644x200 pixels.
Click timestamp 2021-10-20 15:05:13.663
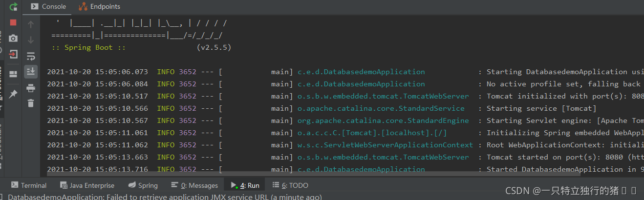[x=97, y=157]
